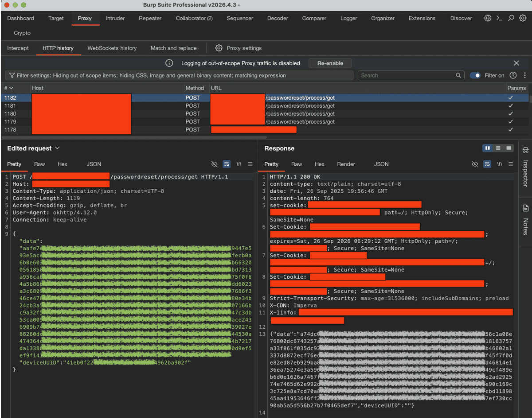Sort by the Host column header
Image resolution: width=532 pixels, height=420 pixels.
click(x=107, y=88)
